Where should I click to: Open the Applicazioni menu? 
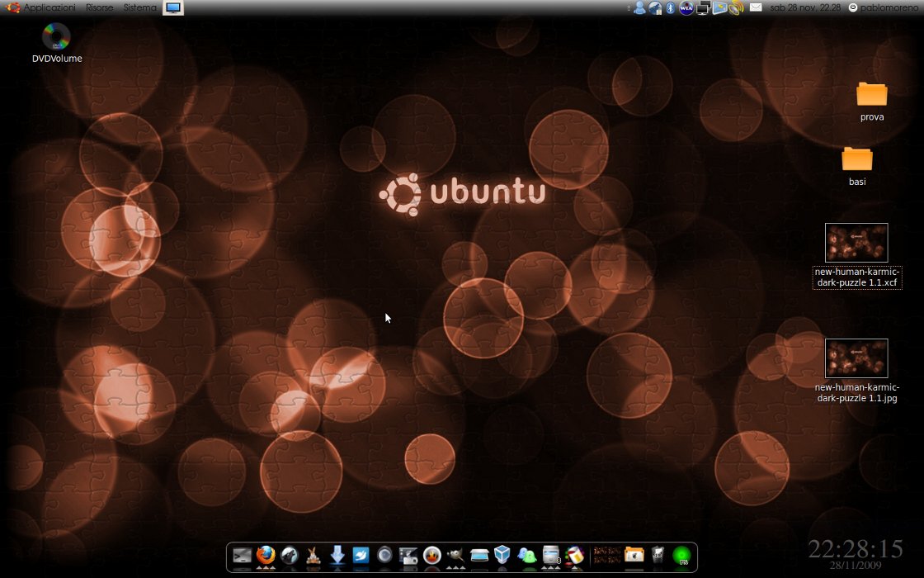[49, 7]
